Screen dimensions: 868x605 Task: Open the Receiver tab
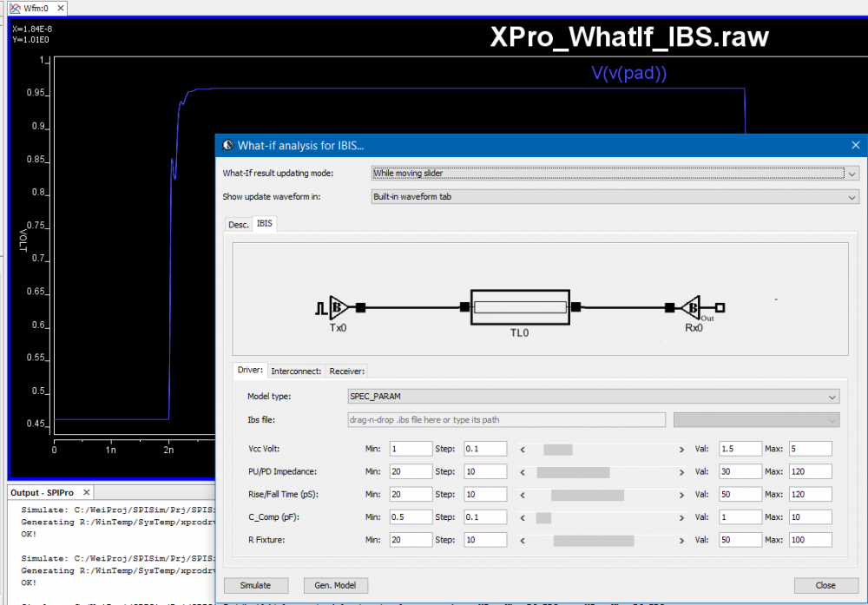tap(346, 372)
